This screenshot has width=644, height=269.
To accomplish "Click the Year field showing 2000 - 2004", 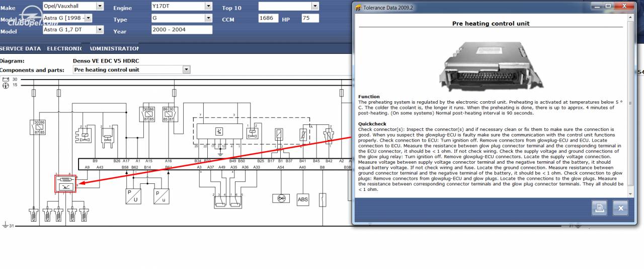I will (182, 30).
